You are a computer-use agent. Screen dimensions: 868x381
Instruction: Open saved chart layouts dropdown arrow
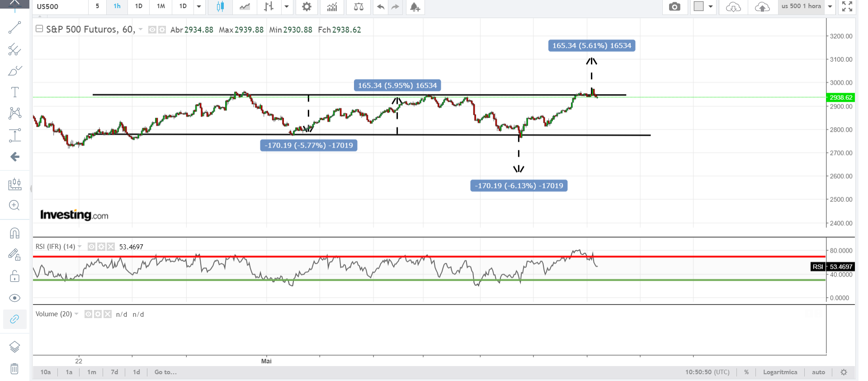[x=830, y=7]
